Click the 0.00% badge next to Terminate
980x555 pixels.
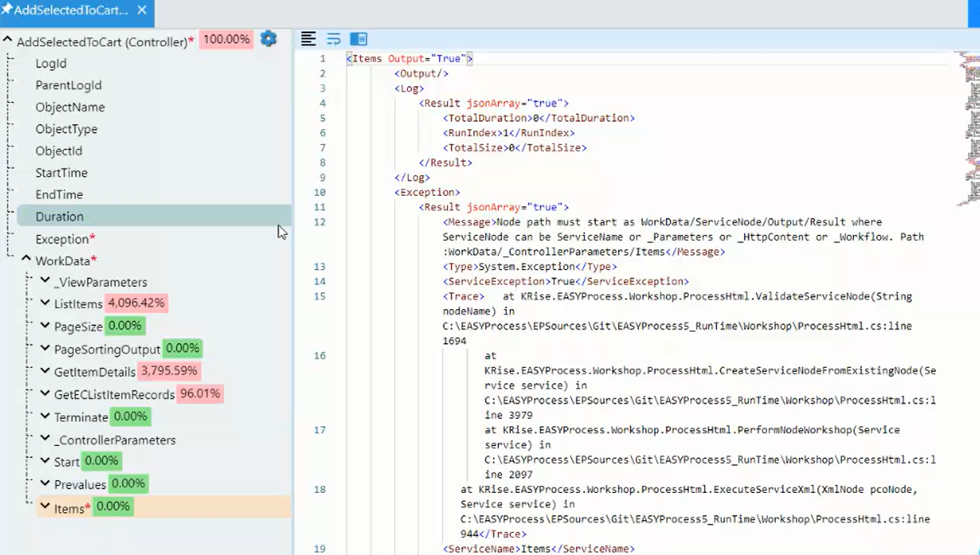(x=130, y=416)
